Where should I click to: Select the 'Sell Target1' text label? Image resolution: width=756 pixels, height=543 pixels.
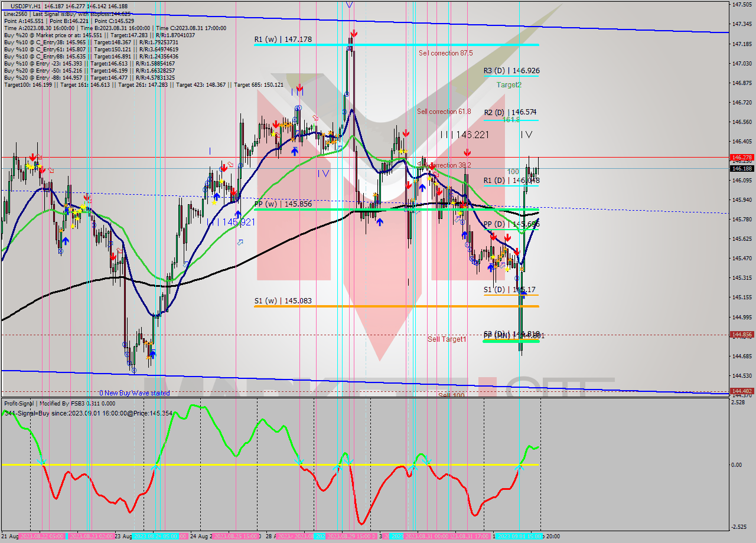pos(447,339)
